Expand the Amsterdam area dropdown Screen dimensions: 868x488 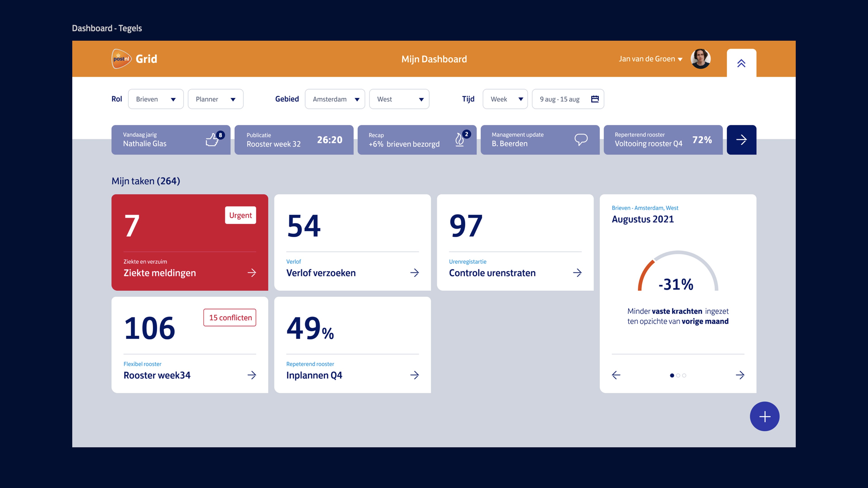pyautogui.click(x=335, y=99)
